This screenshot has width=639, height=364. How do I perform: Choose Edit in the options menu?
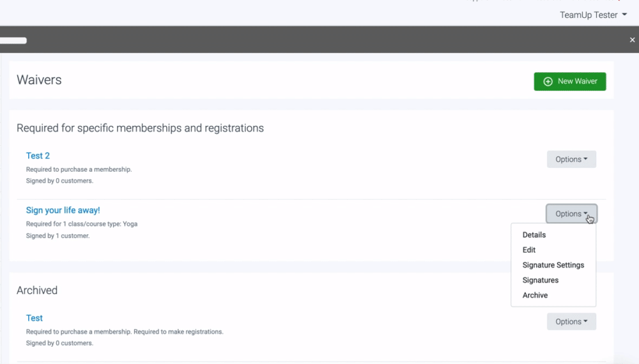[x=529, y=250]
